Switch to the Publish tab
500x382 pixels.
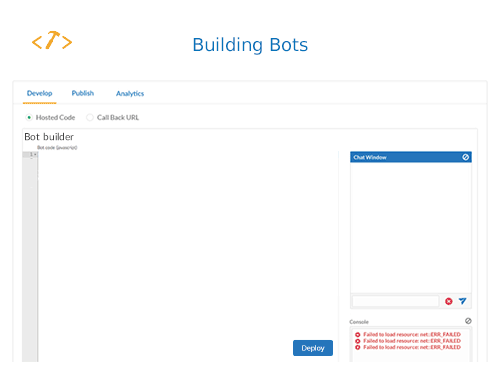[x=83, y=93]
